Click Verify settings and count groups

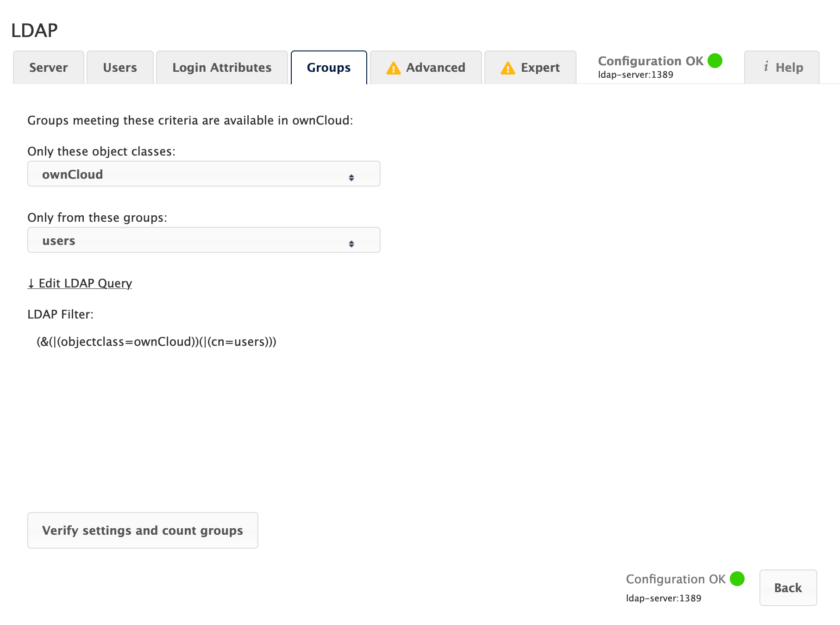[142, 531]
